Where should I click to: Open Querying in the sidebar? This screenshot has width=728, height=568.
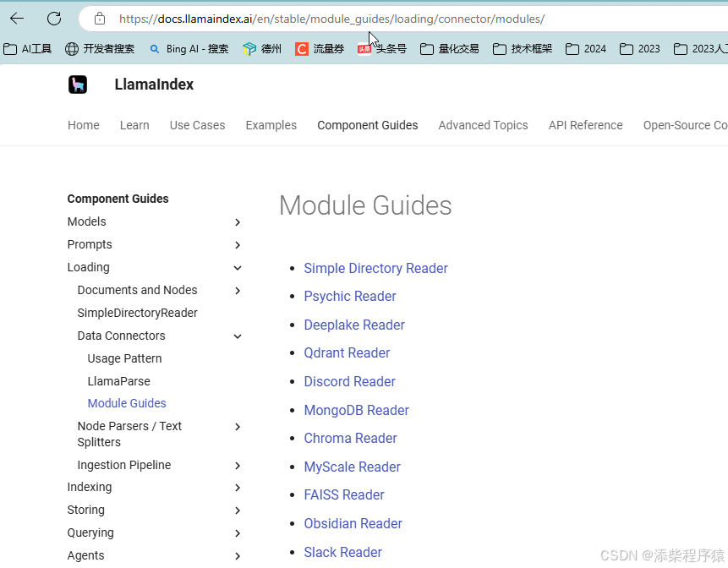[x=90, y=532]
